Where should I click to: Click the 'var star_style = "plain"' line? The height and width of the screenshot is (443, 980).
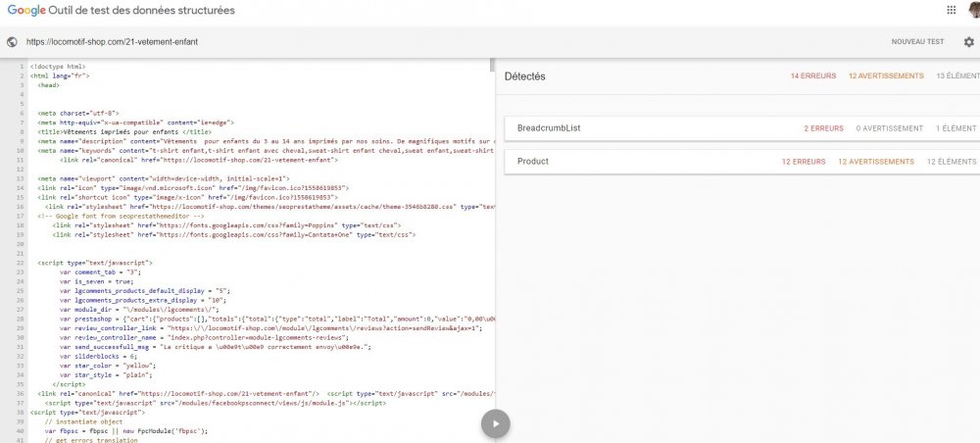coord(106,375)
